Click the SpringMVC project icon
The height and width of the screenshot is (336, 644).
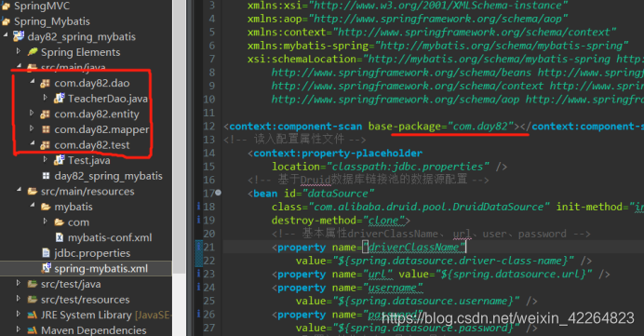pos(6,6)
